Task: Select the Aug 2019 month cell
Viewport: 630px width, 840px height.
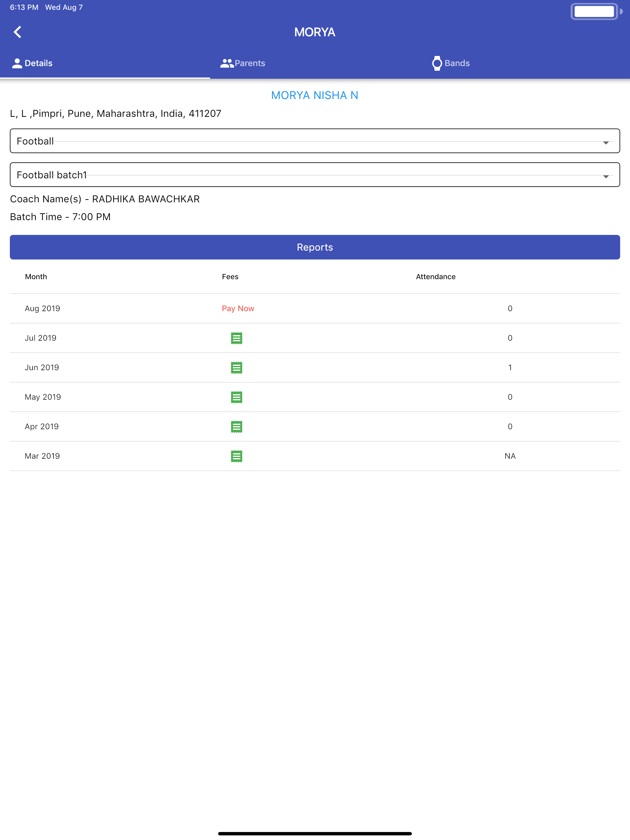Action: tap(42, 308)
